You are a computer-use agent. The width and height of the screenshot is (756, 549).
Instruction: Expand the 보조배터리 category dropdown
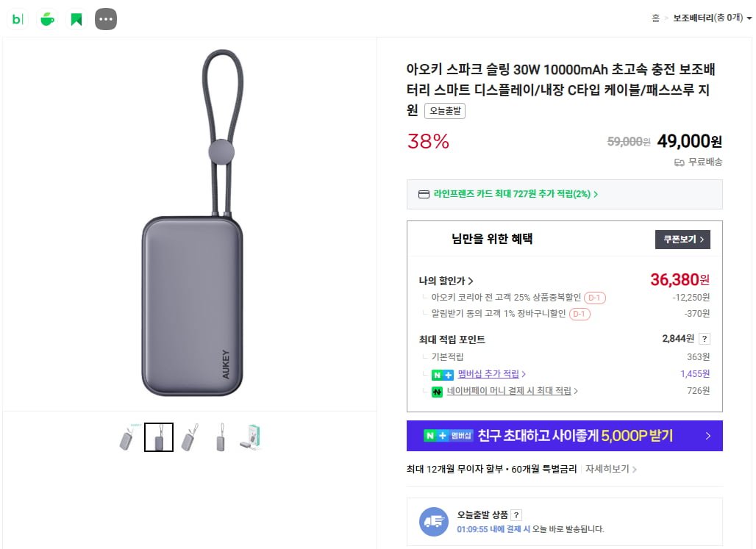[x=749, y=18]
